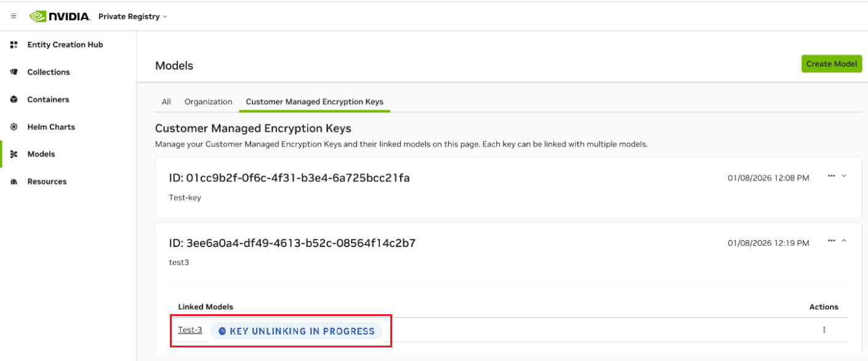Open the Test-3 linked model link
This screenshot has height=361, width=868.
pyautogui.click(x=190, y=330)
